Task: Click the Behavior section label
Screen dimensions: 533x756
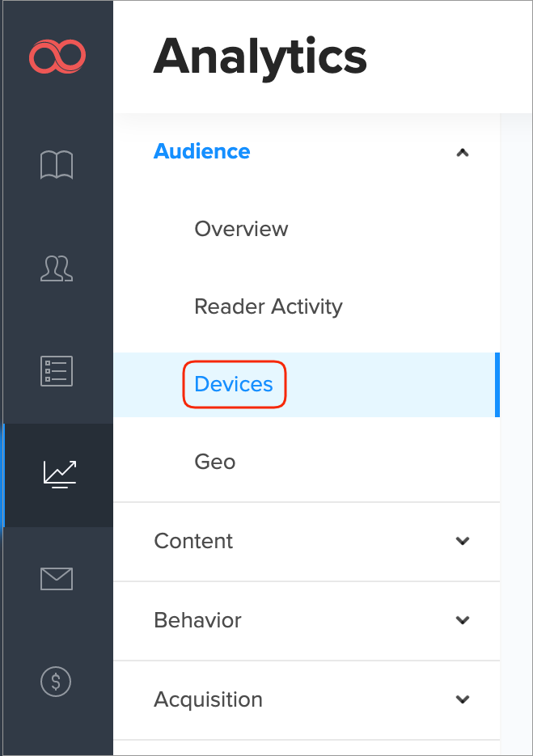Action: (x=197, y=620)
